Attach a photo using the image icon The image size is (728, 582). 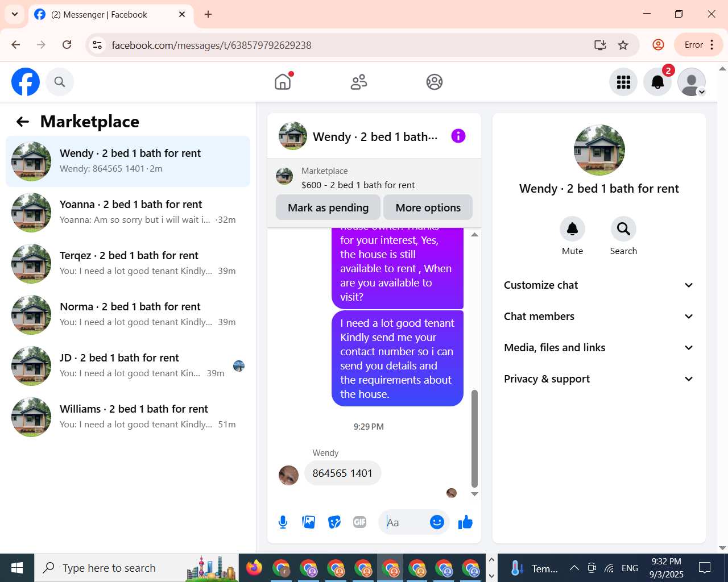[x=309, y=522]
